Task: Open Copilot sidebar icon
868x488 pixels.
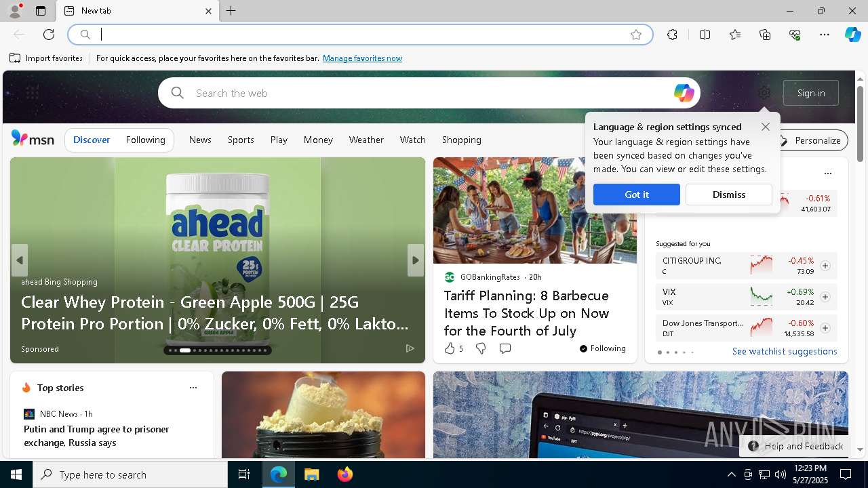Action: click(x=853, y=35)
